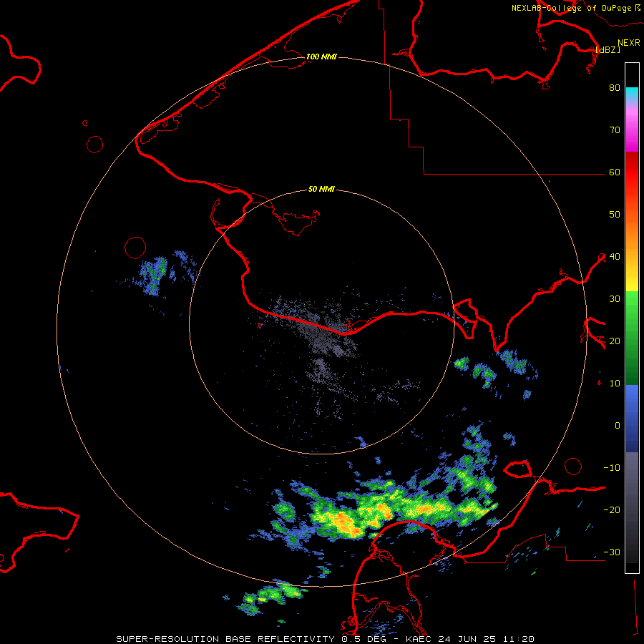Select the 0 value on the dBZ scale
Viewport: 644px width, 644px height.
(618, 426)
